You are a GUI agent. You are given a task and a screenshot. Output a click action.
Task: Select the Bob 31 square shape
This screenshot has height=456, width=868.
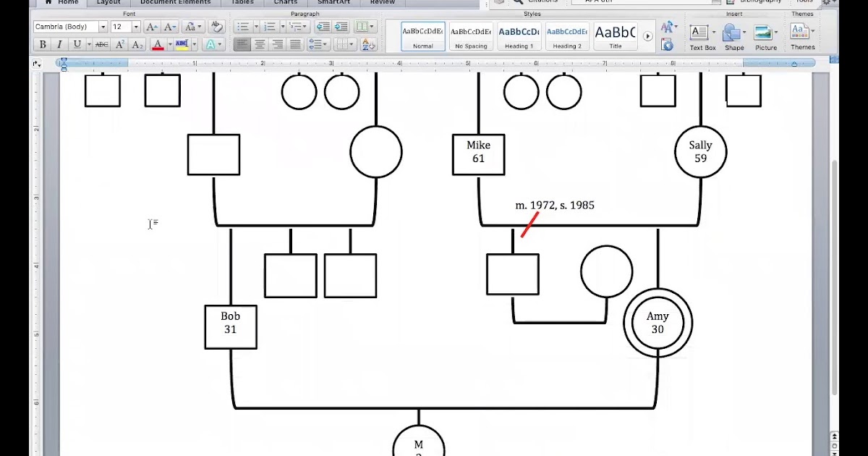click(x=231, y=326)
